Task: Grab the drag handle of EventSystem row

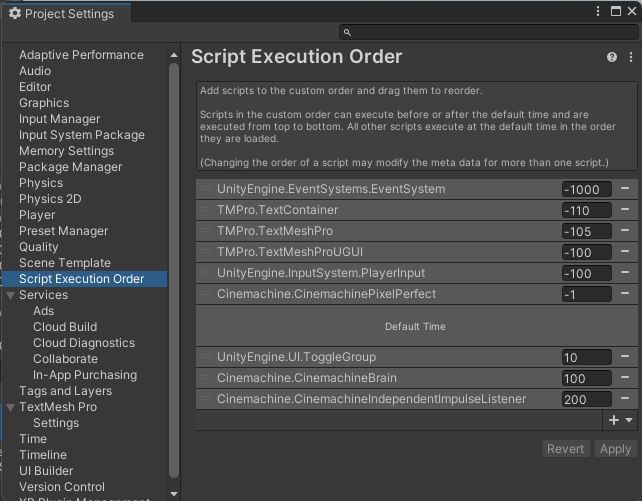Action: tap(206, 189)
